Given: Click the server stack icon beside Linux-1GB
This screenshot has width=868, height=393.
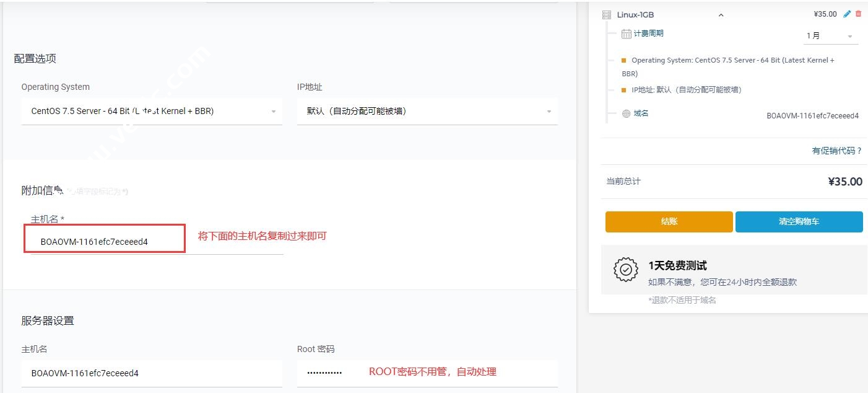Looking at the screenshot, I should (607, 15).
